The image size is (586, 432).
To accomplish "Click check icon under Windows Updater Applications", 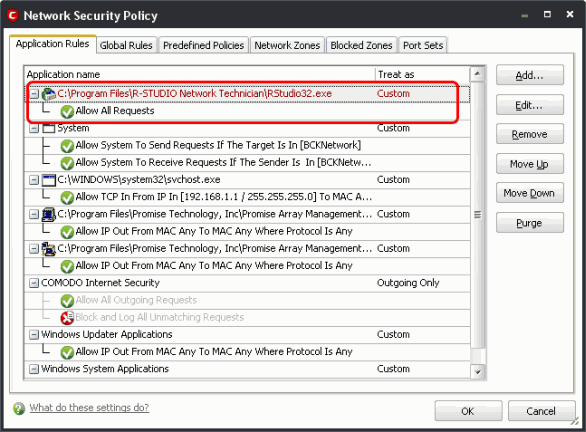I will click(x=67, y=352).
